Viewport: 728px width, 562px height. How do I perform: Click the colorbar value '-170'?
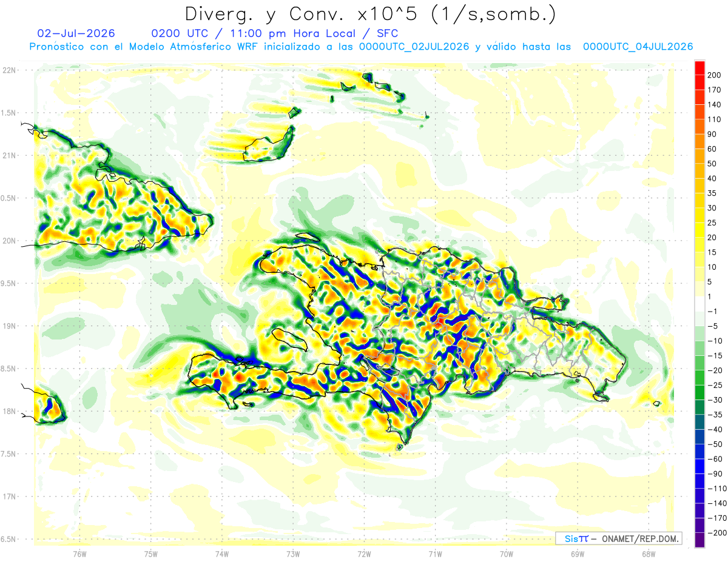click(718, 518)
